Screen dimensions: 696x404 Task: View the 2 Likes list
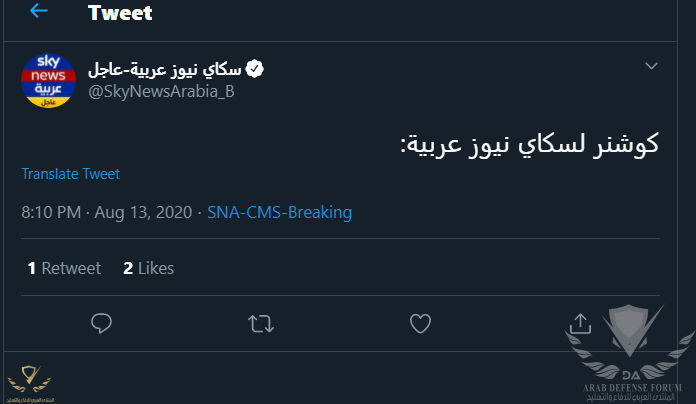tap(149, 268)
